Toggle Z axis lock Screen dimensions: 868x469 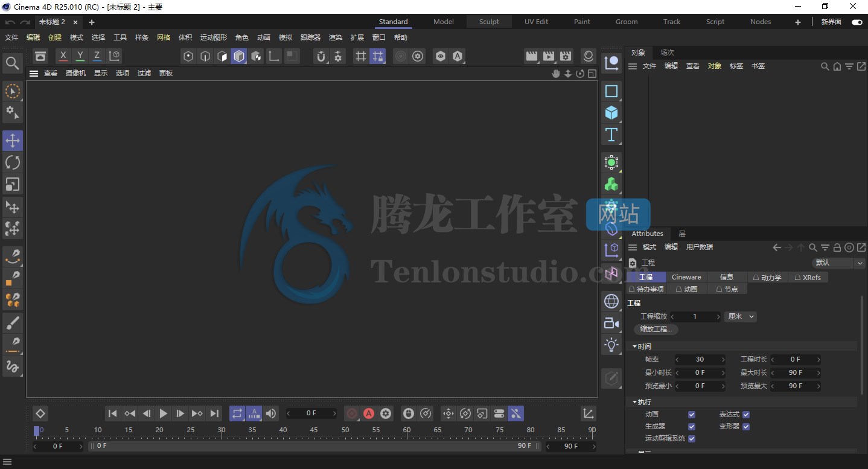click(x=97, y=56)
